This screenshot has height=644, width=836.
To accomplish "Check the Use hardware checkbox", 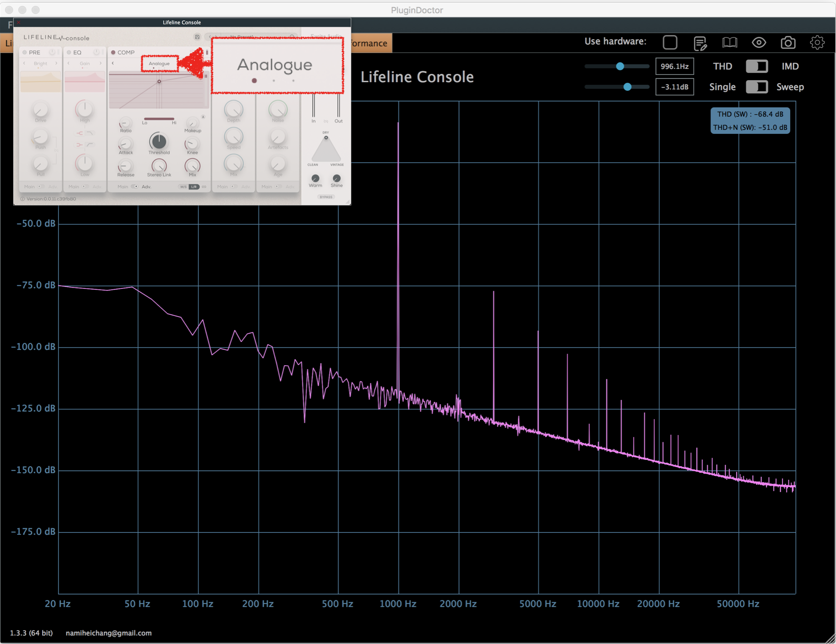I will click(x=670, y=42).
